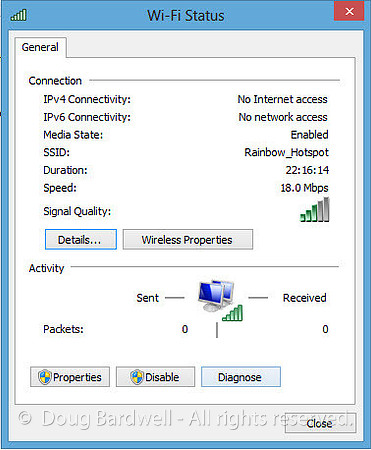Click the Properties button with shield

point(70,377)
